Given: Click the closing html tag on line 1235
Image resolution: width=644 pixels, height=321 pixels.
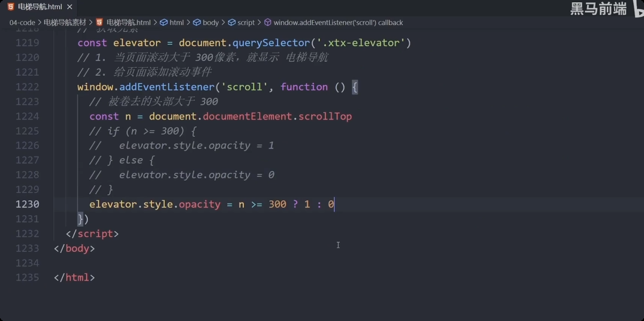Looking at the screenshot, I should click(x=75, y=278).
